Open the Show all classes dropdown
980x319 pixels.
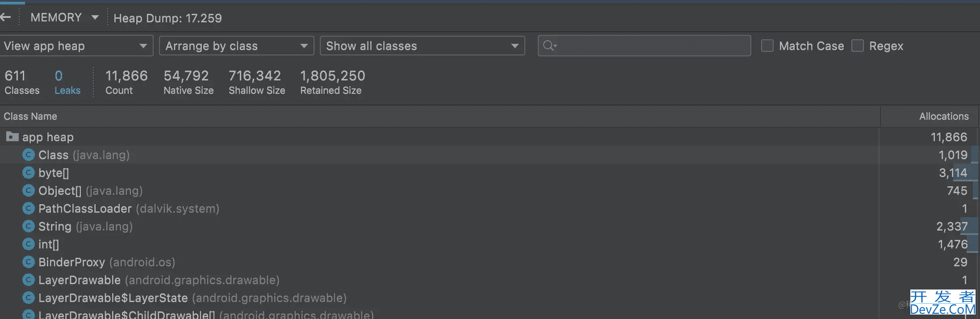pyautogui.click(x=423, y=46)
